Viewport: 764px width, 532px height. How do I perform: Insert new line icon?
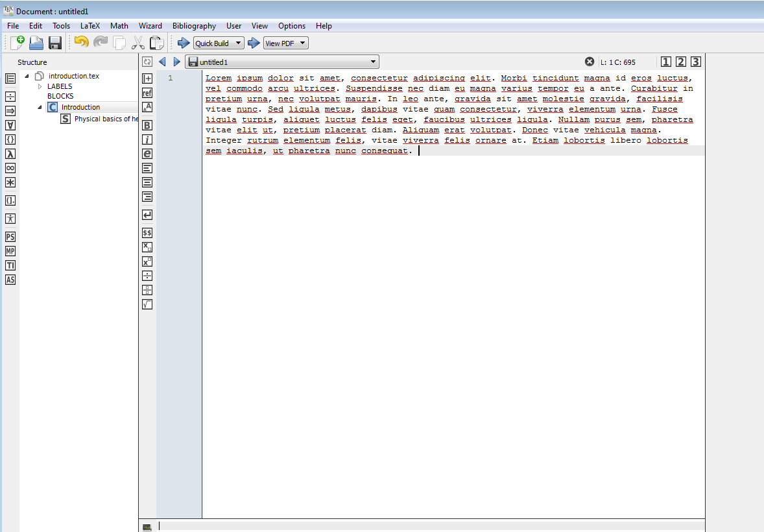147,215
